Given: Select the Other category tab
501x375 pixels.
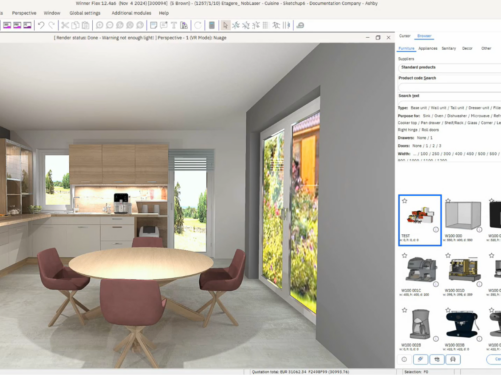Looking at the screenshot, I should (486, 48).
